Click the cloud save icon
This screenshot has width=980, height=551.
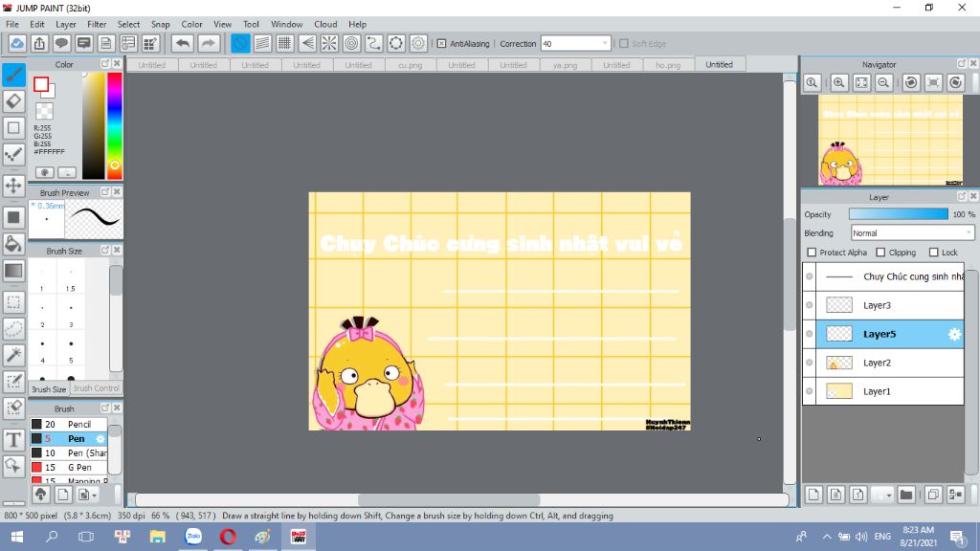(x=17, y=43)
